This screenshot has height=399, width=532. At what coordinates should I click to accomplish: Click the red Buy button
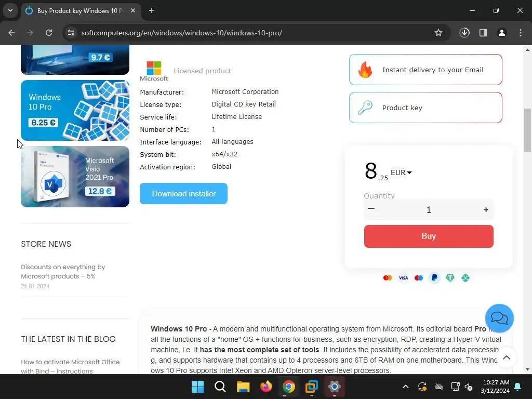coord(429,236)
